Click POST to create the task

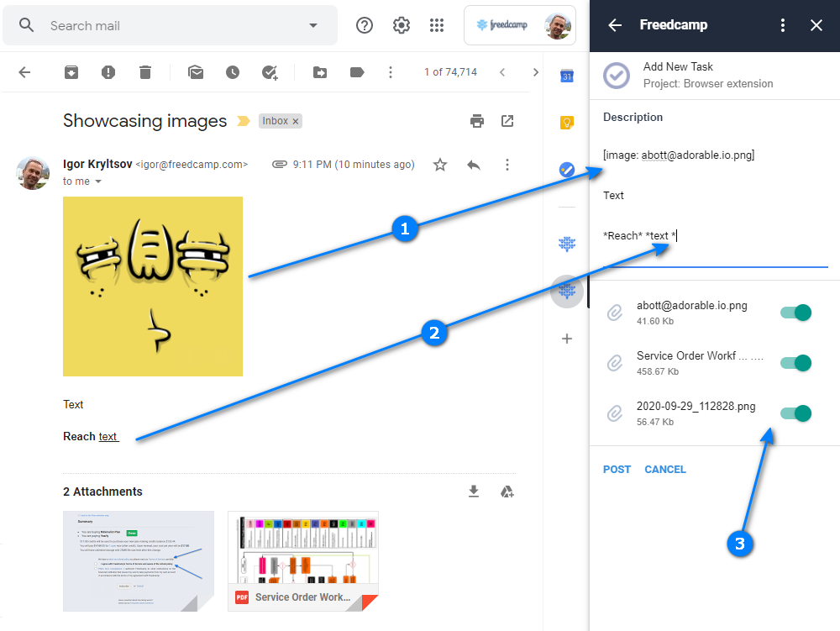617,469
